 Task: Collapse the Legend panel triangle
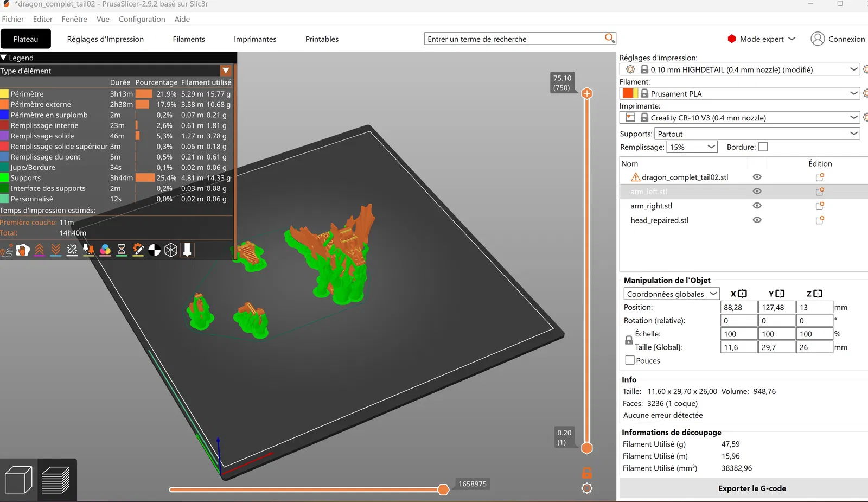4,58
